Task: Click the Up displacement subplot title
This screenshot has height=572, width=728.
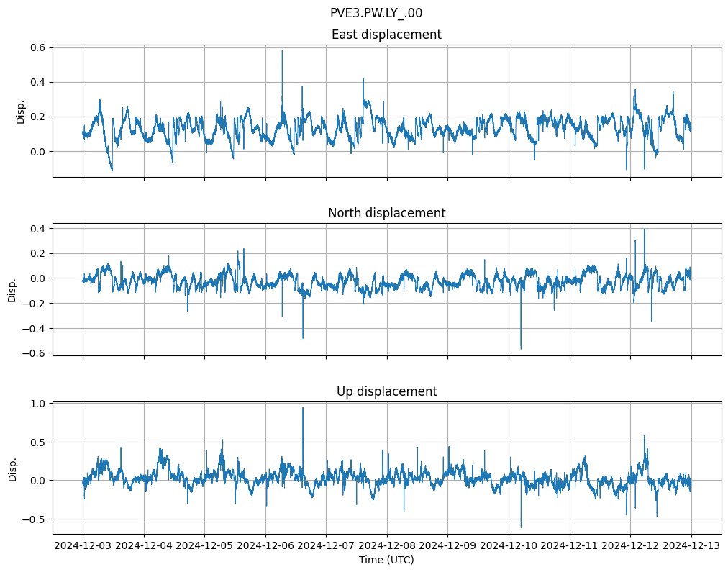Action: coord(386,391)
